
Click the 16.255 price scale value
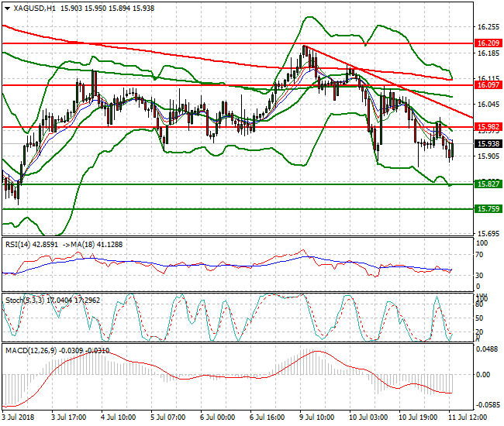click(488, 27)
